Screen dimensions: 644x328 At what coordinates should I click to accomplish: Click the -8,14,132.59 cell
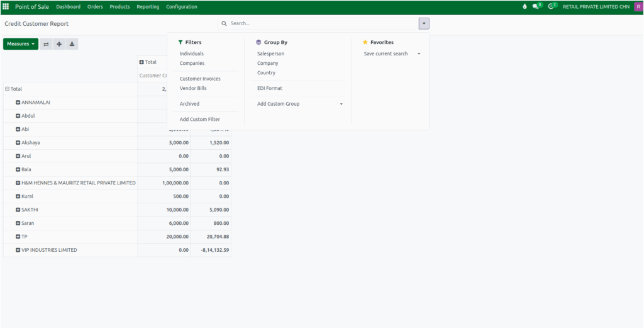click(211, 250)
